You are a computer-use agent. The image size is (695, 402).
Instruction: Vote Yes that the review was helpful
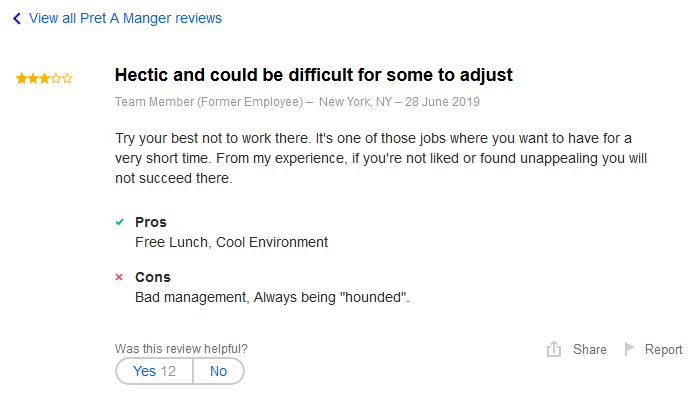153,371
